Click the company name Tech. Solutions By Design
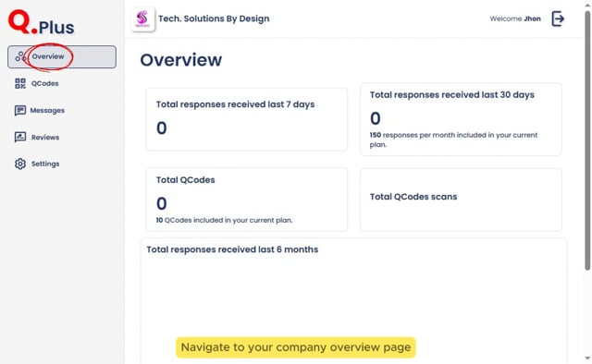 coord(214,18)
